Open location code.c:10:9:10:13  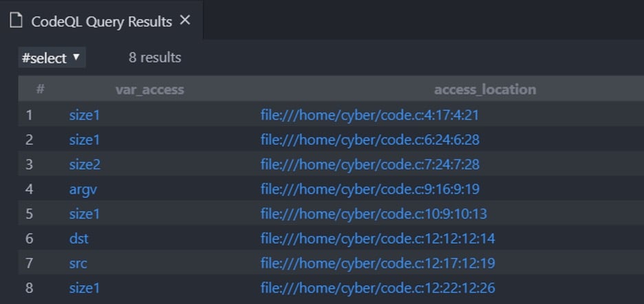point(374,214)
